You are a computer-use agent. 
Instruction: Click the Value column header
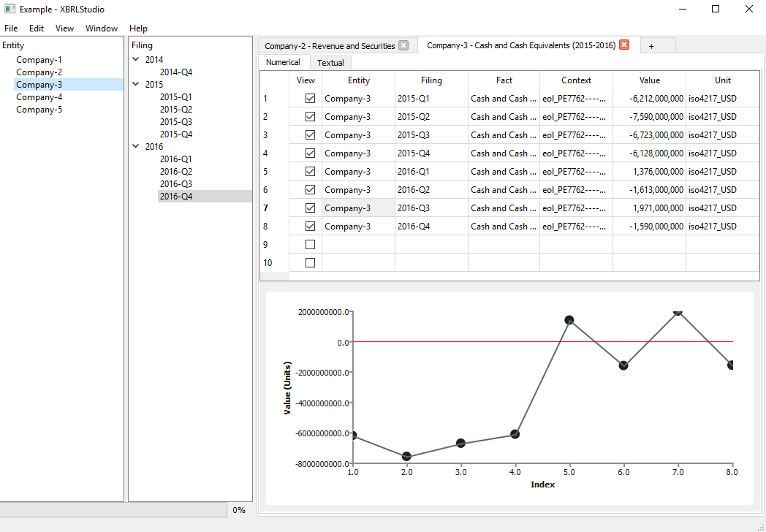tap(649, 80)
